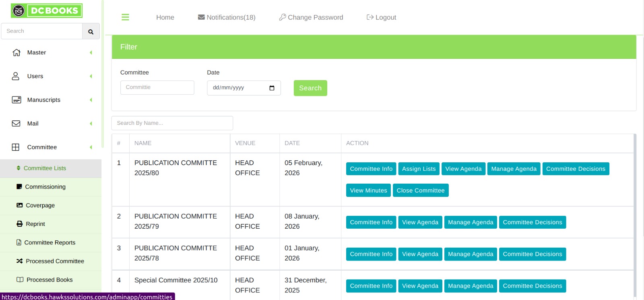644x300 pixels.
Task: Click the Users person icon
Action: pyautogui.click(x=16, y=76)
